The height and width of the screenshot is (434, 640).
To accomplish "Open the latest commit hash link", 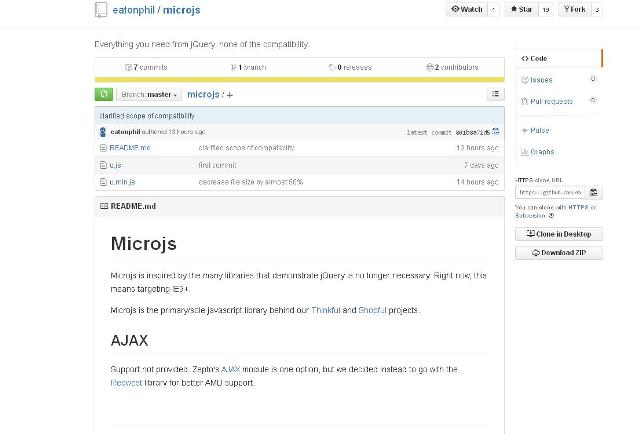I will (x=473, y=132).
